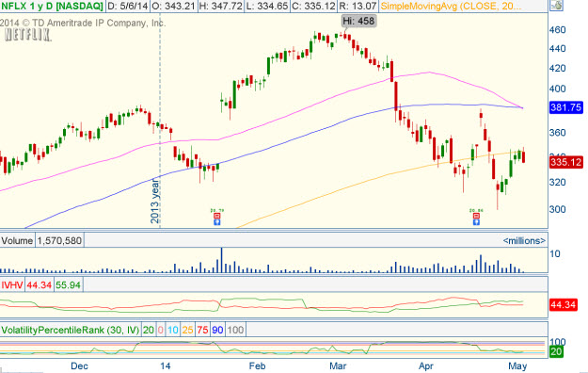Click the close price 'C: 335.12' in header
588x373 pixels.
coord(313,6)
